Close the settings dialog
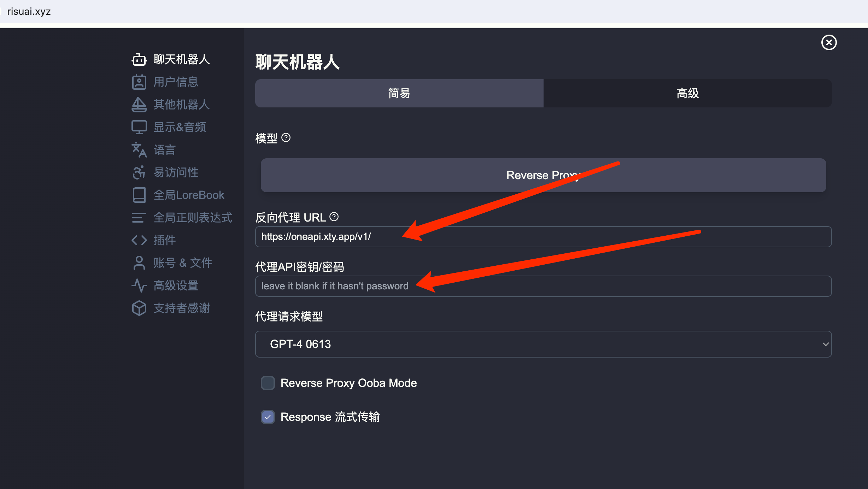Screen dimensions: 868x489 [x=829, y=42]
